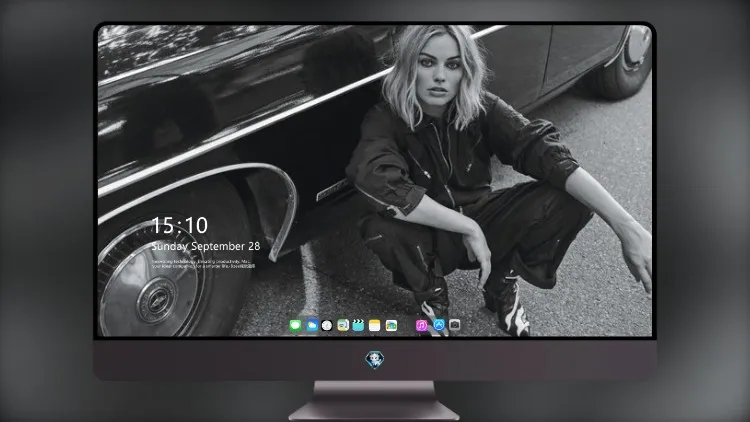The height and width of the screenshot is (422, 750).
Task: Open the Camera app in dock
Action: pyautogui.click(x=454, y=325)
